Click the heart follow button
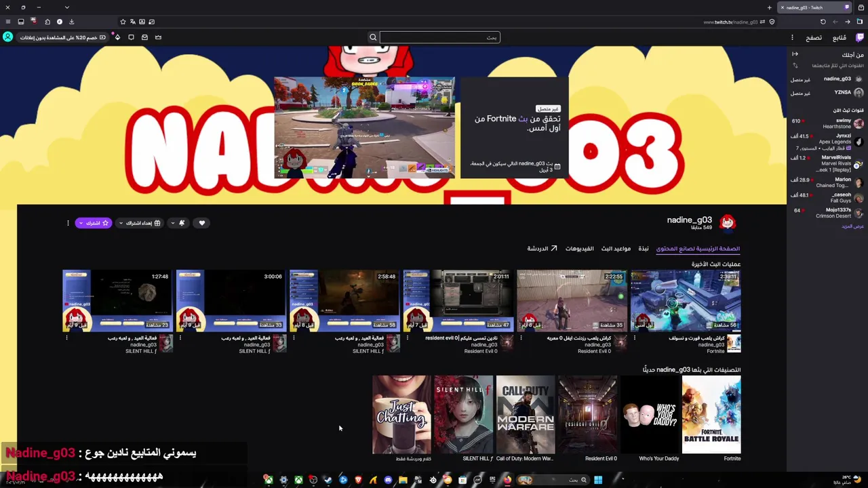The width and height of the screenshot is (868, 488). point(201,223)
